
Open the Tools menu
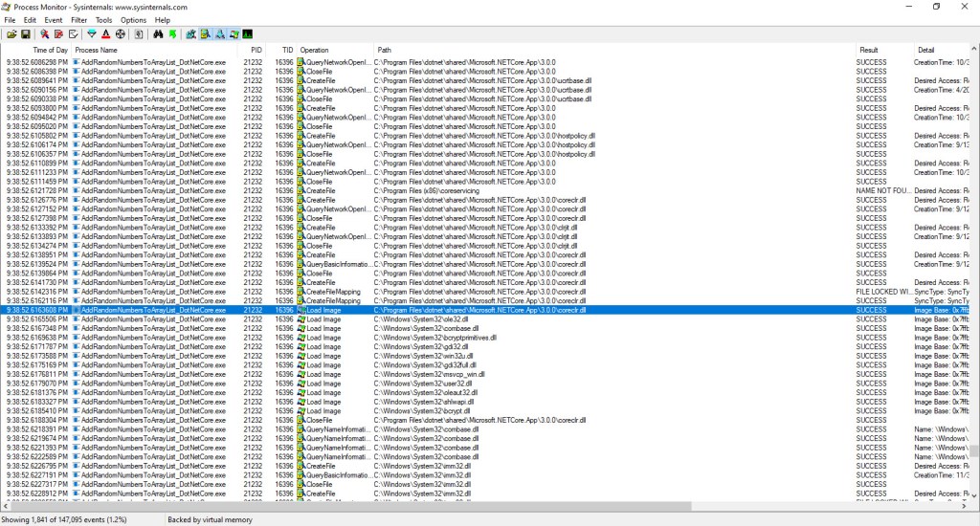click(x=103, y=20)
